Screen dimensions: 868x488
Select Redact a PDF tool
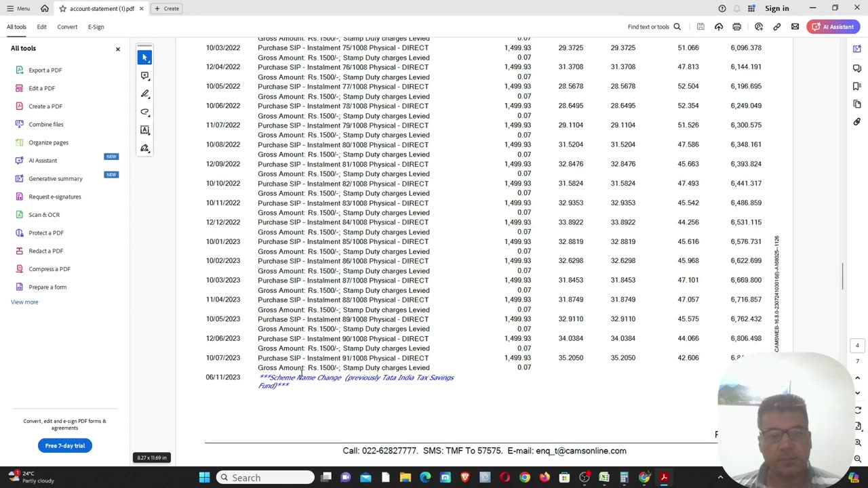(x=45, y=251)
